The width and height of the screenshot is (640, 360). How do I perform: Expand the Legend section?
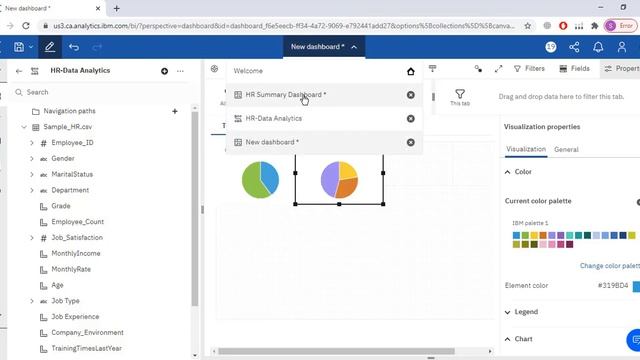point(507,312)
